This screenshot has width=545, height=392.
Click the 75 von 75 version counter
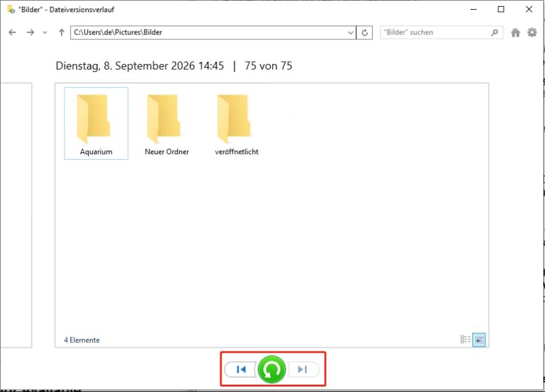[x=268, y=66]
